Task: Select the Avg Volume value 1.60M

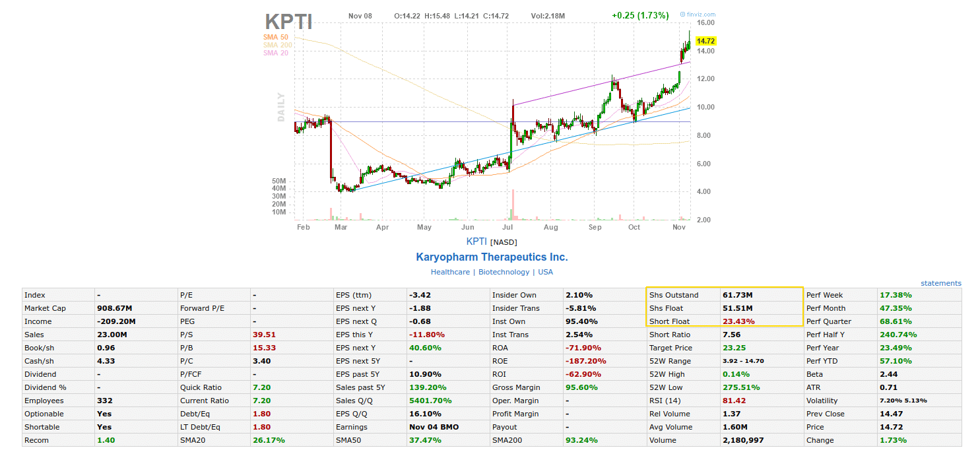Action: (x=735, y=427)
